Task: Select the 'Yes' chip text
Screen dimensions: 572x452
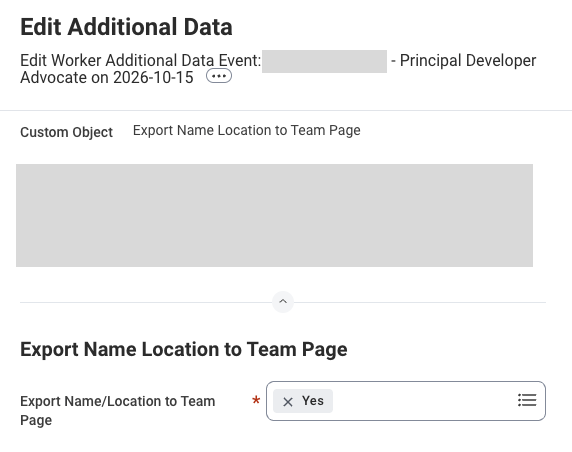Action: click(313, 401)
